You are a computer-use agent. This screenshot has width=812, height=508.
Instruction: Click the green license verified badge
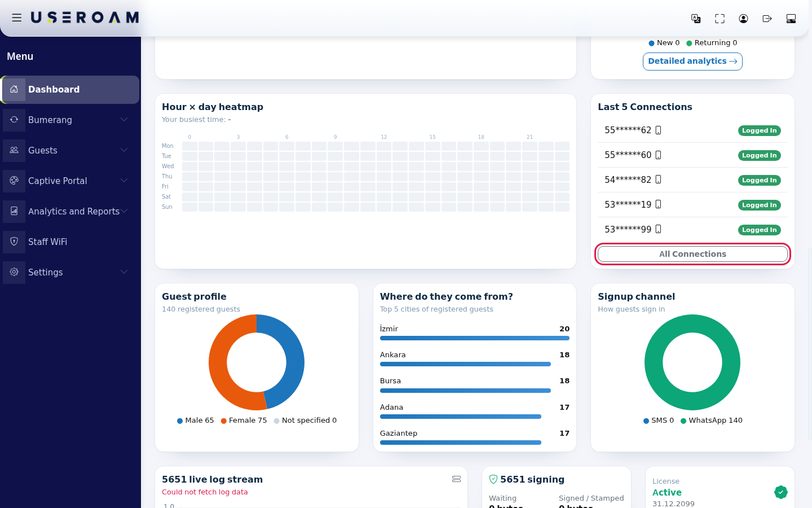pos(780,492)
